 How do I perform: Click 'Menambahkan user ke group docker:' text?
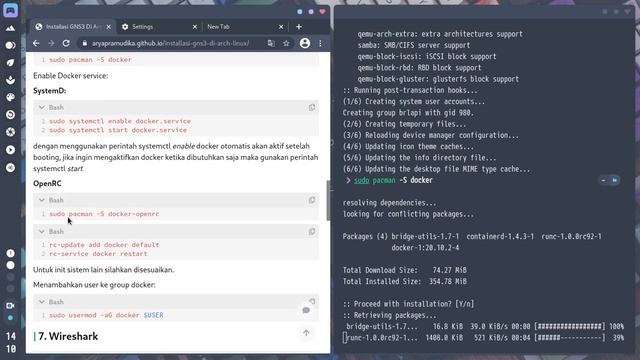click(x=94, y=285)
